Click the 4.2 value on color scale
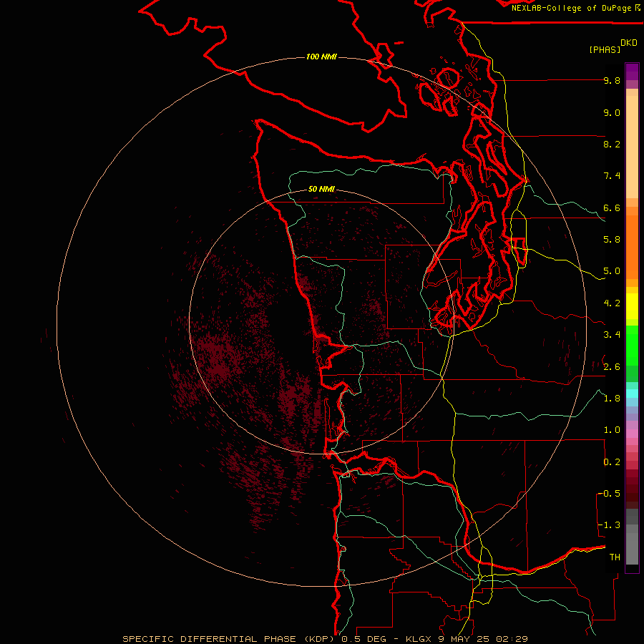The image size is (644, 644). pyautogui.click(x=612, y=303)
